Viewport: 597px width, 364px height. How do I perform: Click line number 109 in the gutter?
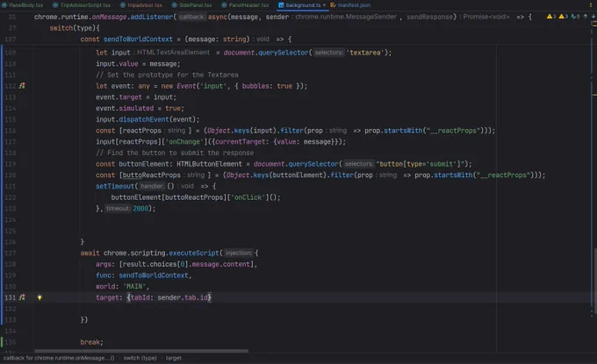[11, 53]
